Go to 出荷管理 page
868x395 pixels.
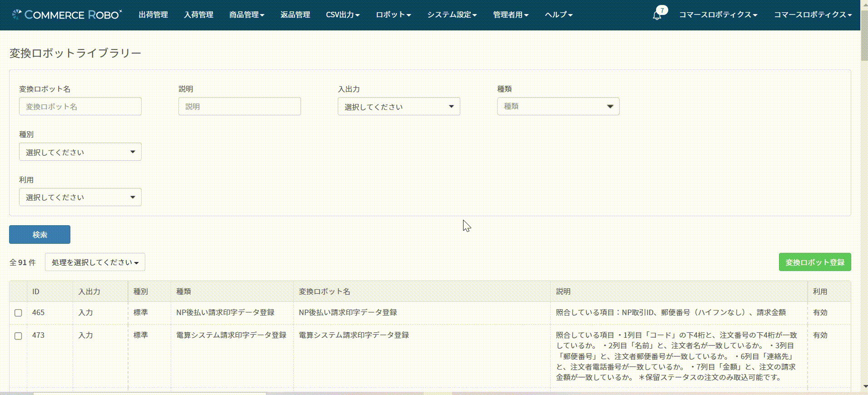point(153,15)
